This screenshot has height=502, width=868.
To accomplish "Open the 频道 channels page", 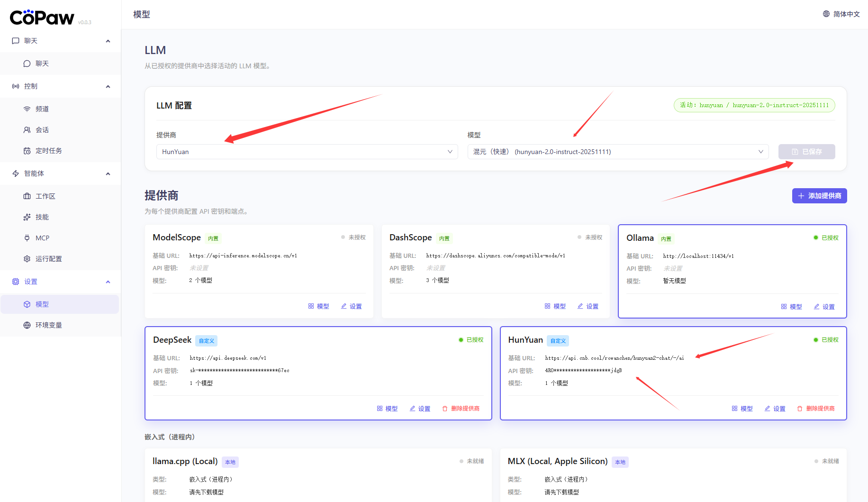I will point(42,109).
